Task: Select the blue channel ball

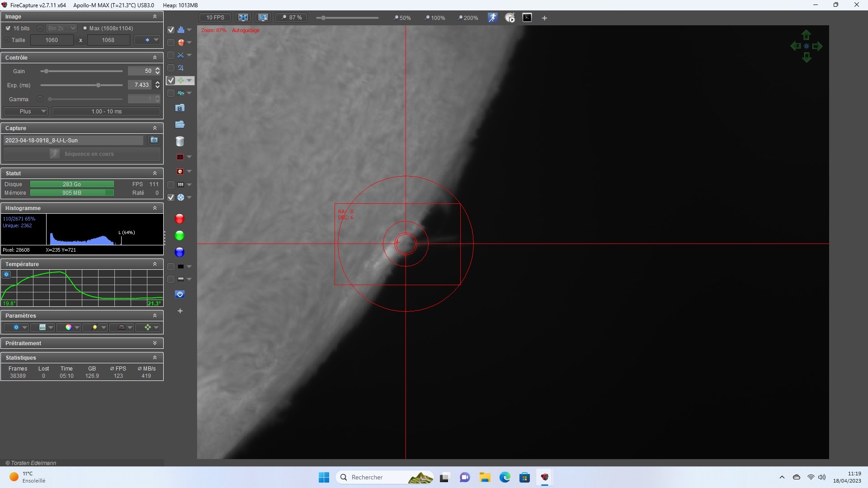Action: 179,253
